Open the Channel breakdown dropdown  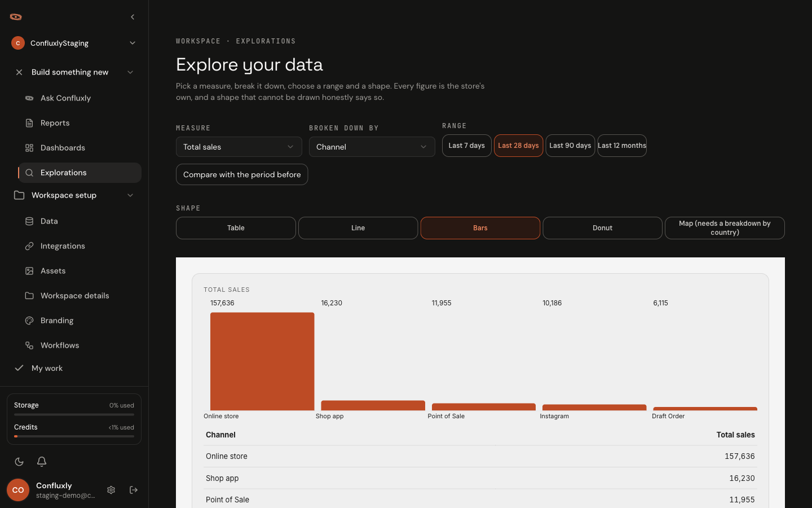pyautogui.click(x=372, y=147)
